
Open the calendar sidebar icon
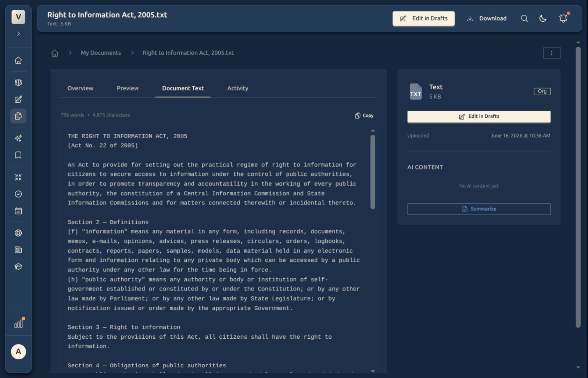[x=18, y=211]
